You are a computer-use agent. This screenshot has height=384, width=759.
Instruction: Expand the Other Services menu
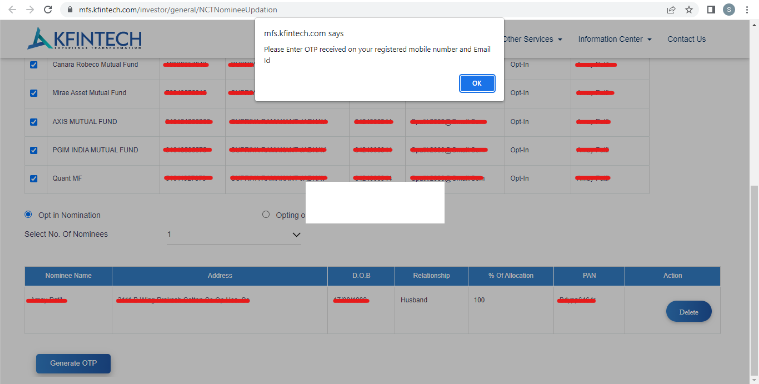(x=532, y=39)
